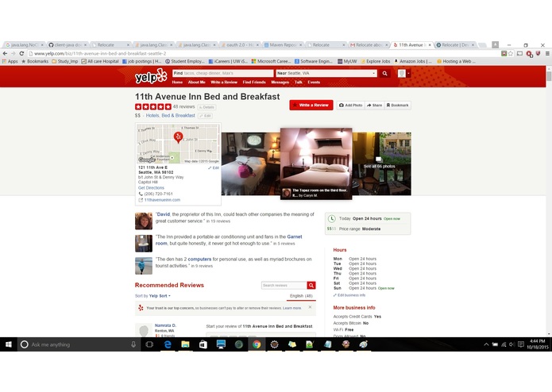Open Find Friends nav item
The image size is (552, 392).
coord(254,83)
